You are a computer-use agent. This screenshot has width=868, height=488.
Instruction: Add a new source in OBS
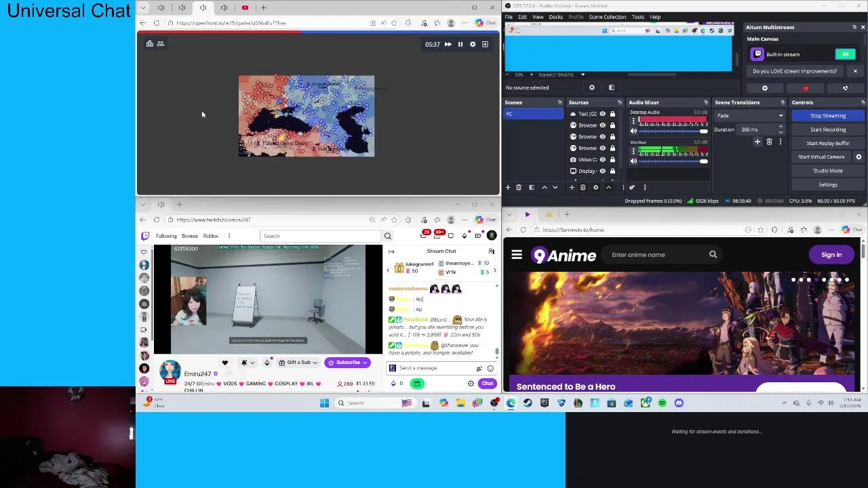[572, 188]
